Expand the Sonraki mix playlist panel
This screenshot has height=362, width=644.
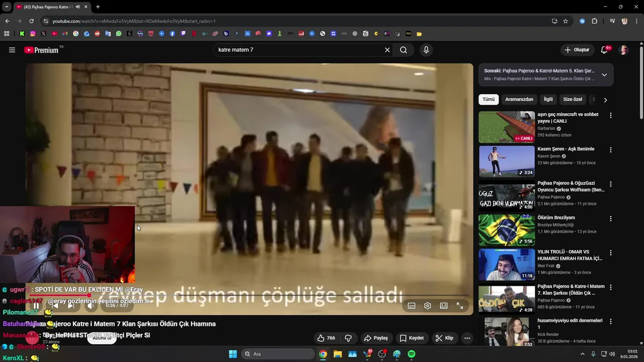604,74
